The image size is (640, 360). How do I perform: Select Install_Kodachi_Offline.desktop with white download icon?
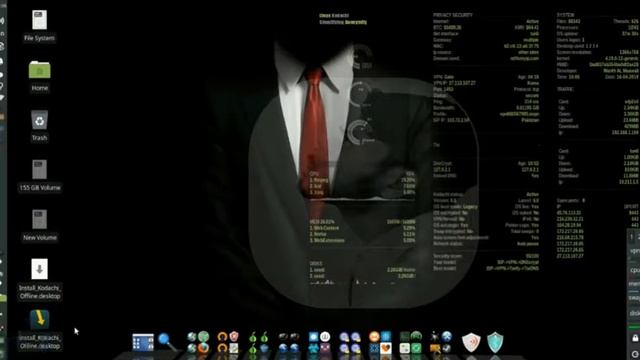40,269
